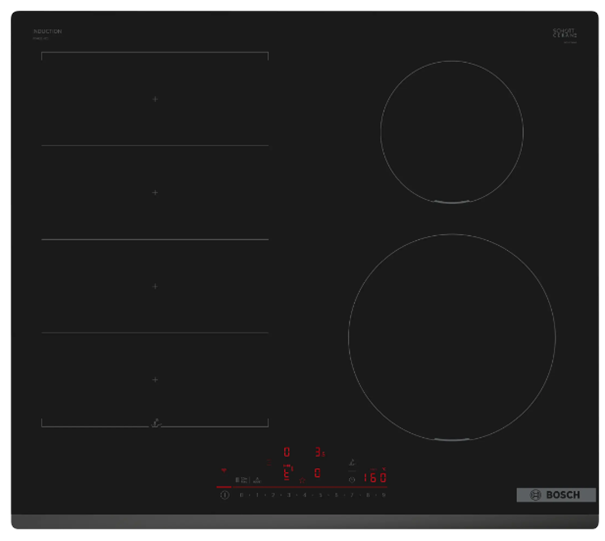
Task: Click the large lower right circular cooking zone
Action: pos(451,337)
